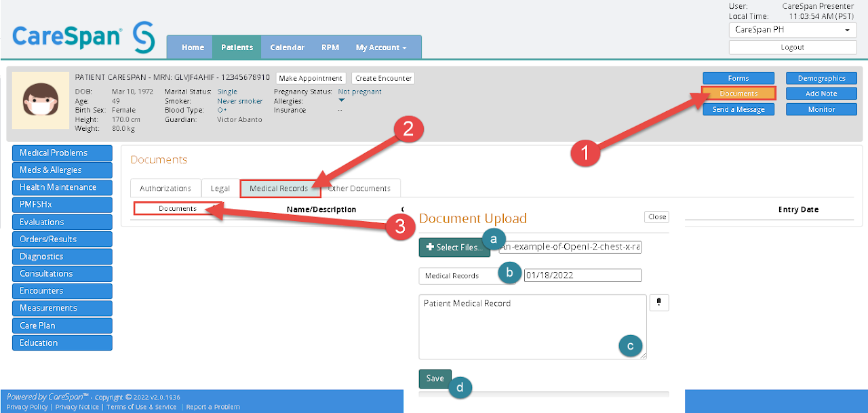Image resolution: width=868 pixels, height=413 pixels.
Task: Click the Logout button
Action: [x=792, y=47]
